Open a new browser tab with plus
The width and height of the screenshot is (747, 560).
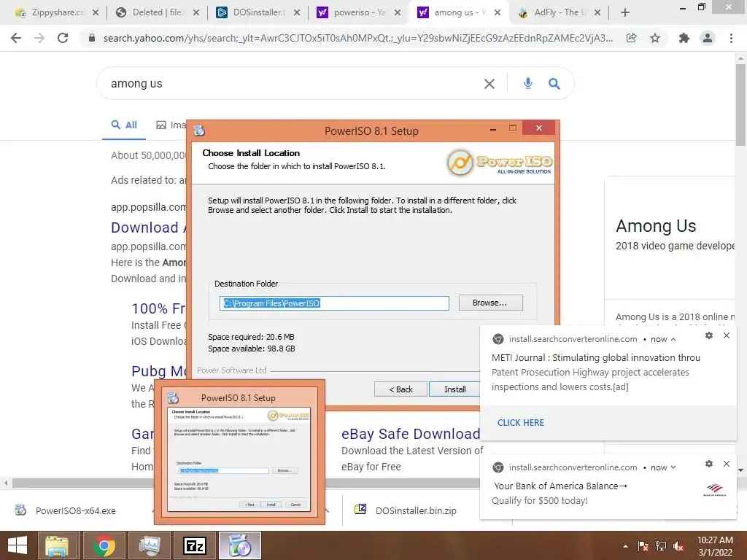click(x=625, y=12)
